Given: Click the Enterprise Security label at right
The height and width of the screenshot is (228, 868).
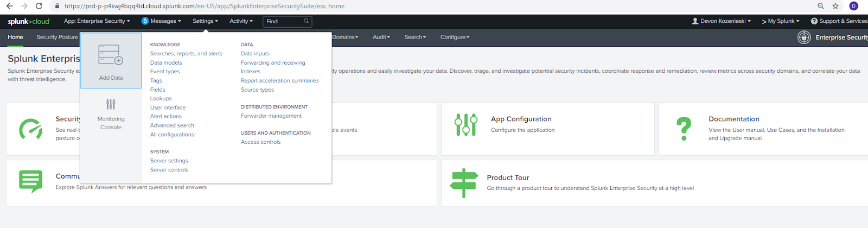Looking at the screenshot, I should (841, 37).
